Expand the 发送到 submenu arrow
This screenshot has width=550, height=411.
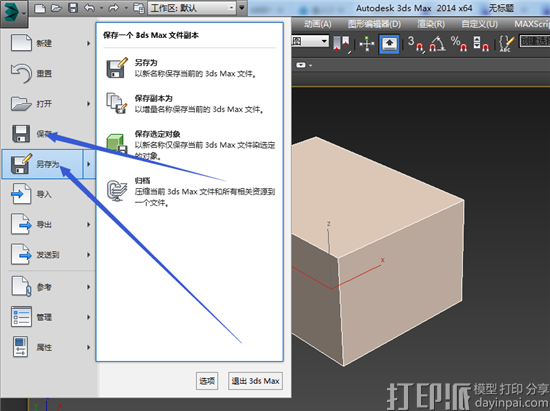89,255
